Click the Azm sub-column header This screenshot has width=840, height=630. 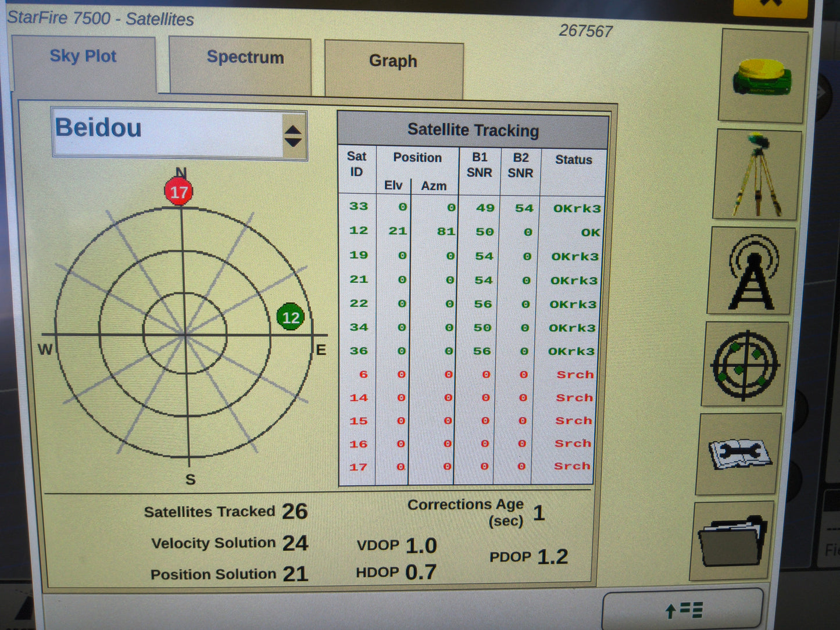pyautogui.click(x=434, y=186)
